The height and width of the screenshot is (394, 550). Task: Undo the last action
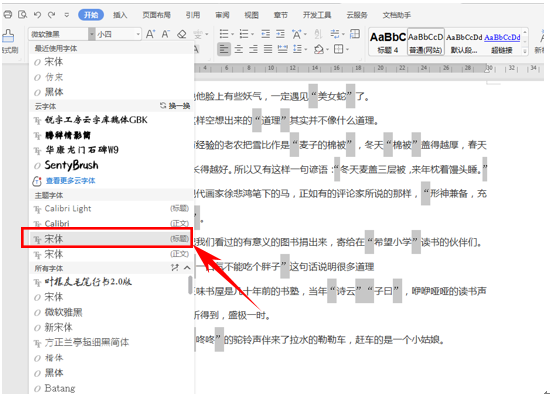click(37, 14)
